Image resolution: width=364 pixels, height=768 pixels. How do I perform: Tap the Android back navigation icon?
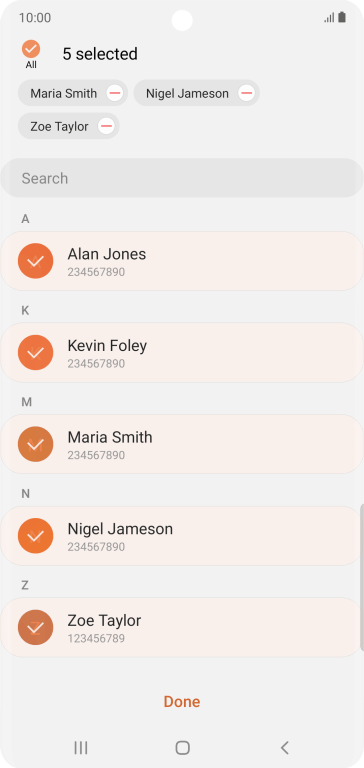point(285,747)
